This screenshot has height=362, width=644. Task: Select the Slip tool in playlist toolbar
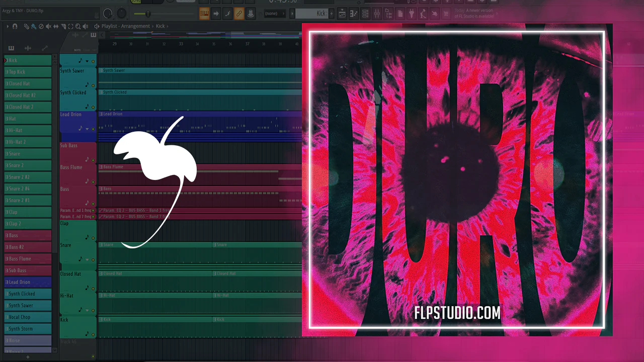56,26
